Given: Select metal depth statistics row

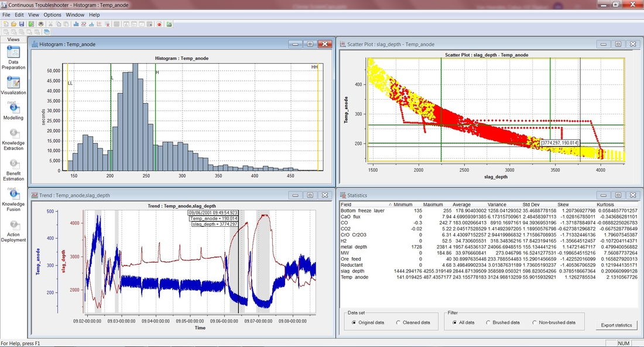Looking at the screenshot, I should [489, 247].
